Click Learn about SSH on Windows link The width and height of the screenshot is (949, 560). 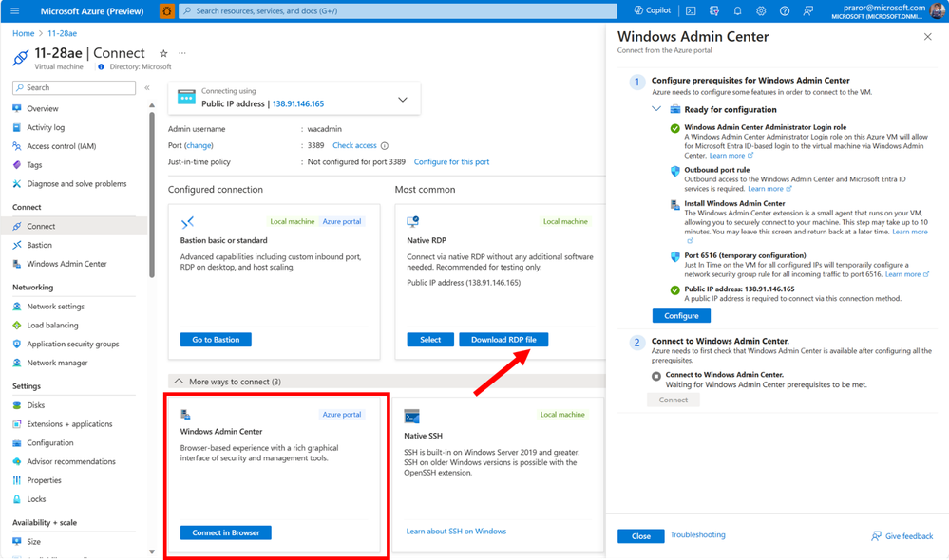point(456,531)
